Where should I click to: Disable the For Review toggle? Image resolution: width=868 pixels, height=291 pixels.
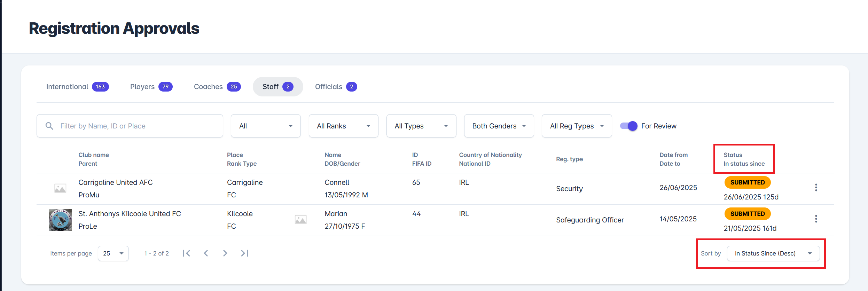(628, 126)
